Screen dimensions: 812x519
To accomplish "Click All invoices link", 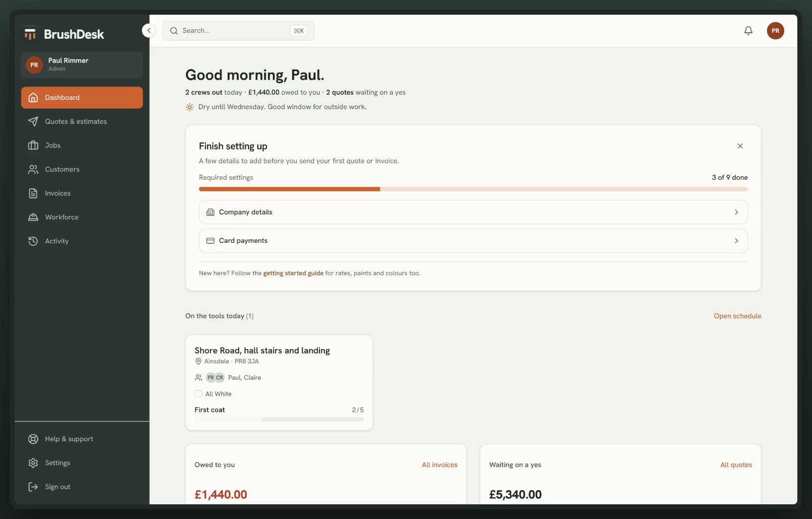I will coord(439,465).
